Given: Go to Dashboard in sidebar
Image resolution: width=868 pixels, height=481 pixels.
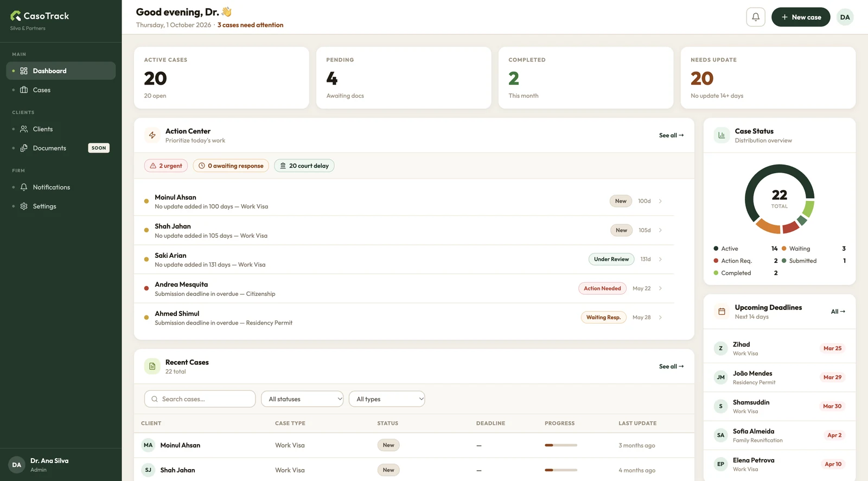Looking at the screenshot, I should click(x=61, y=71).
